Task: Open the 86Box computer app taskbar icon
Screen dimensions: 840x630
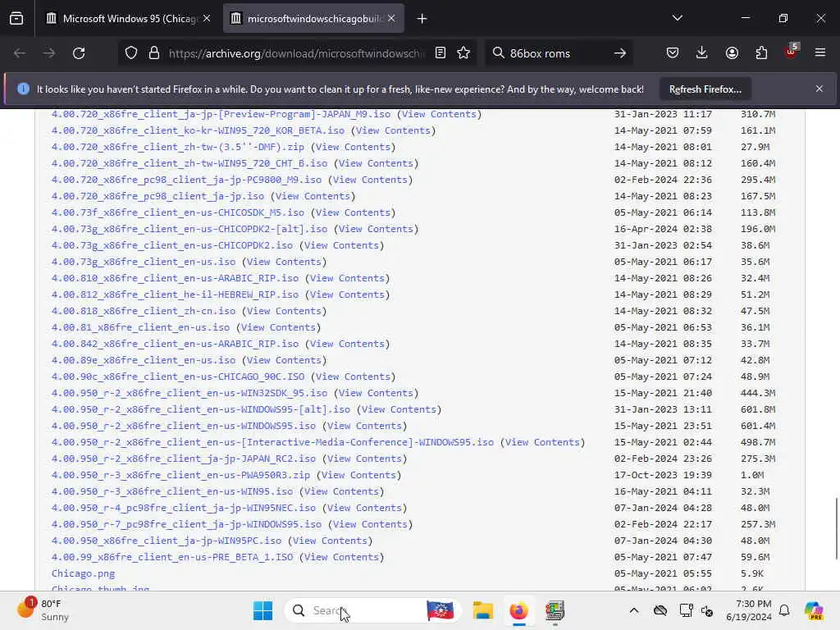Action: coord(555,610)
